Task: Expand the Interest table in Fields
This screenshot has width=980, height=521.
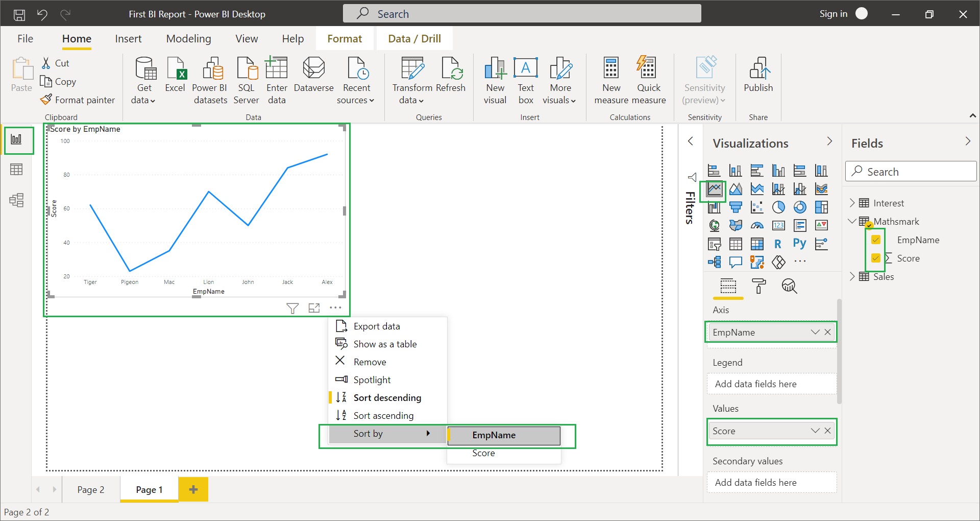Action: point(852,203)
